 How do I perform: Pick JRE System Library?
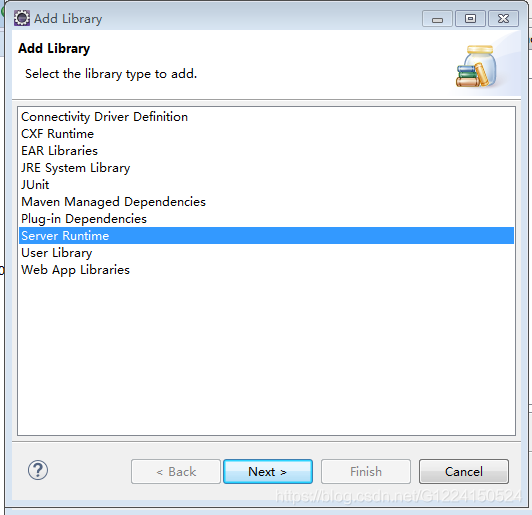pyautogui.click(x=266, y=168)
